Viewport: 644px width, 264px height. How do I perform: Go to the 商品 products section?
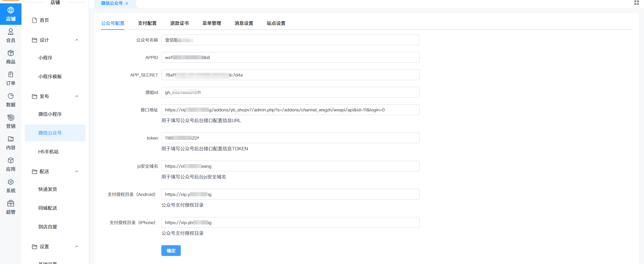(11, 57)
